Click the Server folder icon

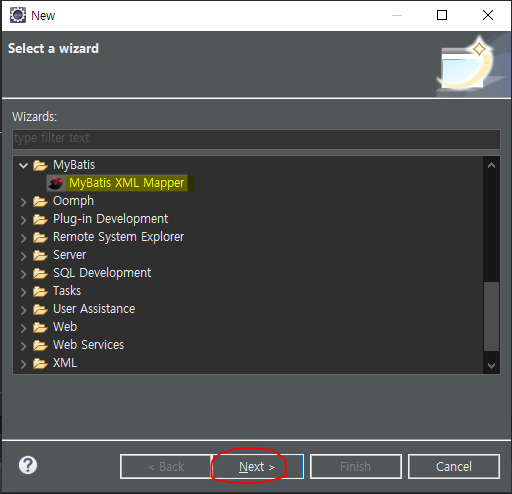[40, 255]
